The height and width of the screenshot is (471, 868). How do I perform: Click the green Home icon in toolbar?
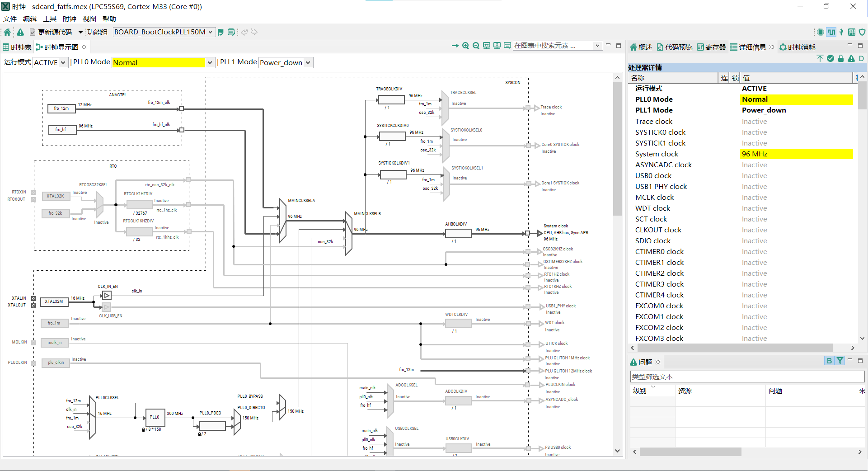pyautogui.click(x=7, y=32)
